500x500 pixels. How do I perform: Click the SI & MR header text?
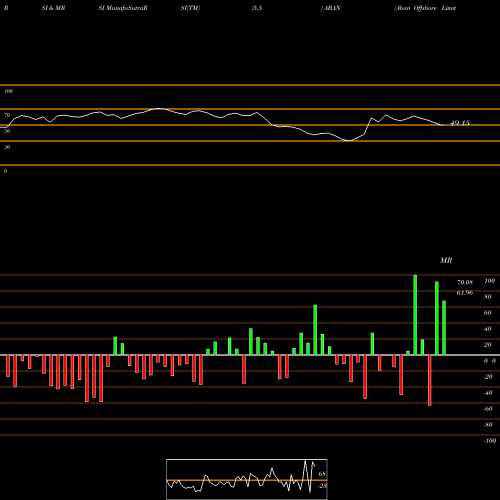tap(53, 8)
